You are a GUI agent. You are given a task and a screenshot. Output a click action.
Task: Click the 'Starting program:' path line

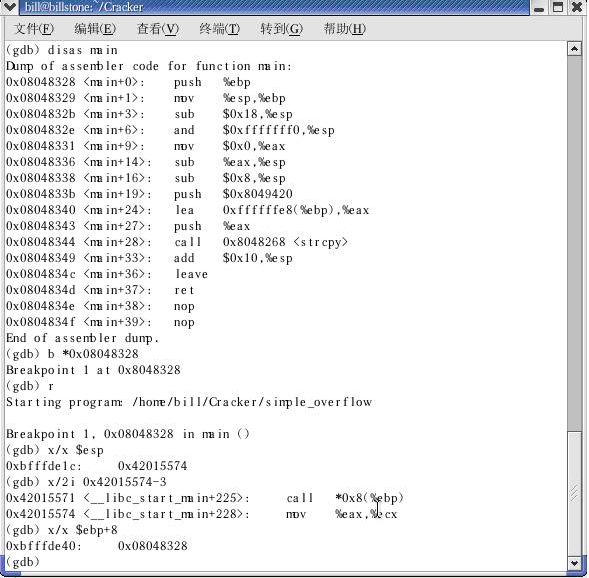189,402
